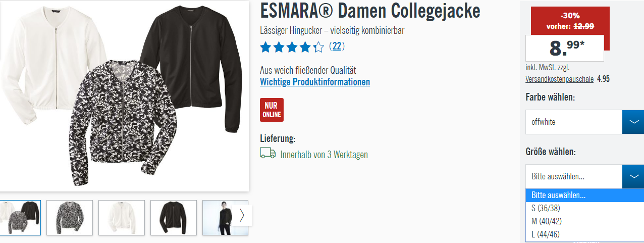644x243 pixels.
Task: Open Wichtige Produktinformationen link
Action: click(x=315, y=82)
